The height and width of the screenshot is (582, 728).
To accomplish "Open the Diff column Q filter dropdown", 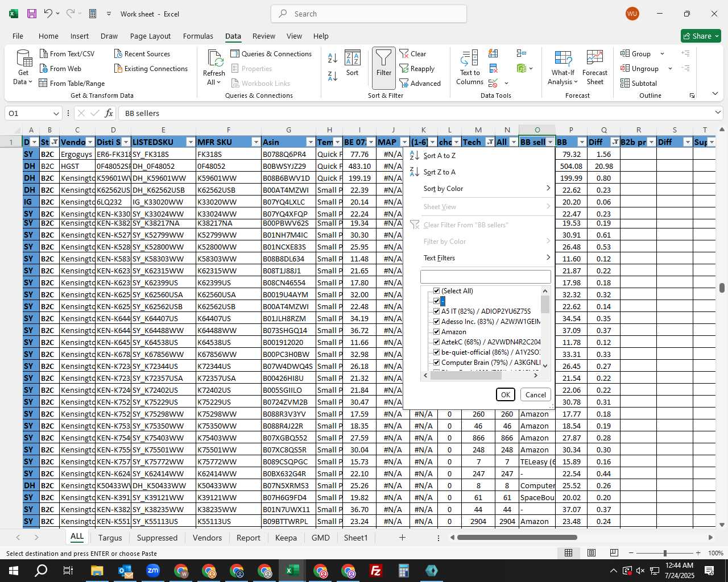I will point(615,142).
